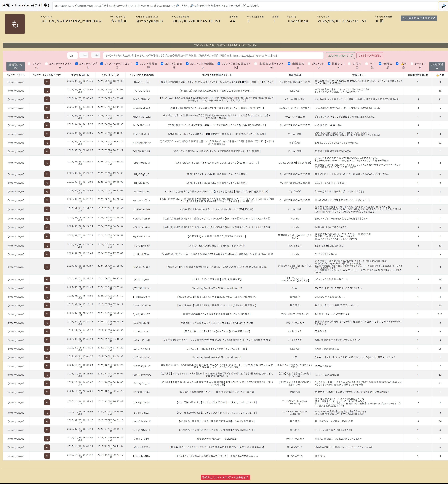Click the 米堀 - HoriYone site title
448x484 pixels.
coord(26,5)
